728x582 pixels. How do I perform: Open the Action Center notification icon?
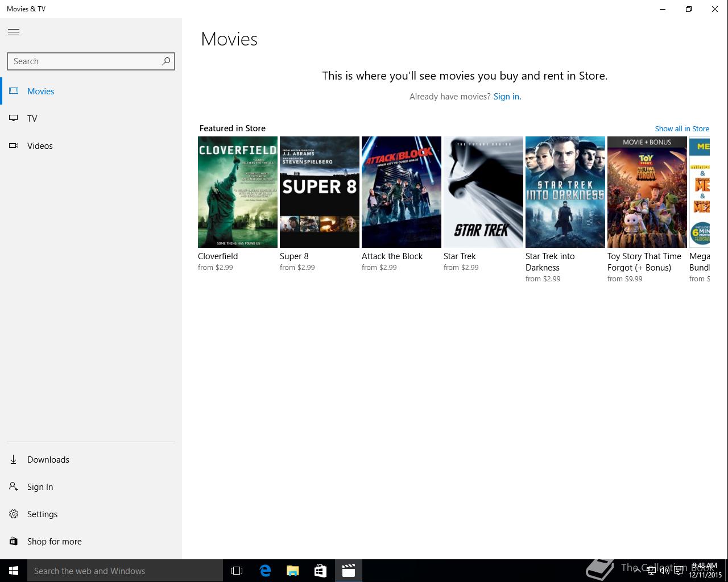pyautogui.click(x=679, y=571)
